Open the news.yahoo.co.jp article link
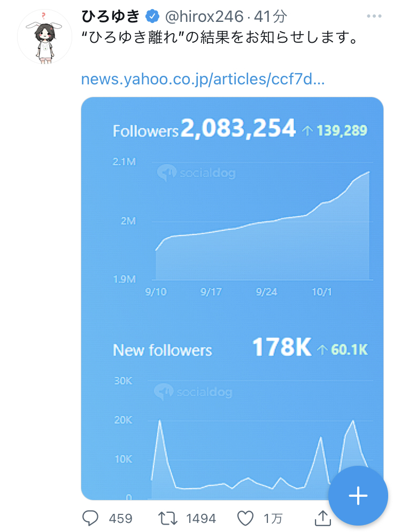401x532 pixels. [203, 79]
